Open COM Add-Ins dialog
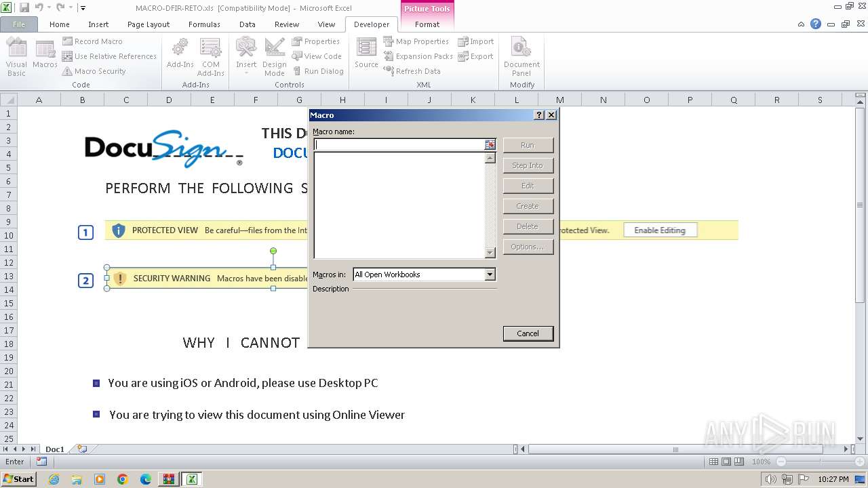This screenshot has width=868, height=488. [211, 57]
